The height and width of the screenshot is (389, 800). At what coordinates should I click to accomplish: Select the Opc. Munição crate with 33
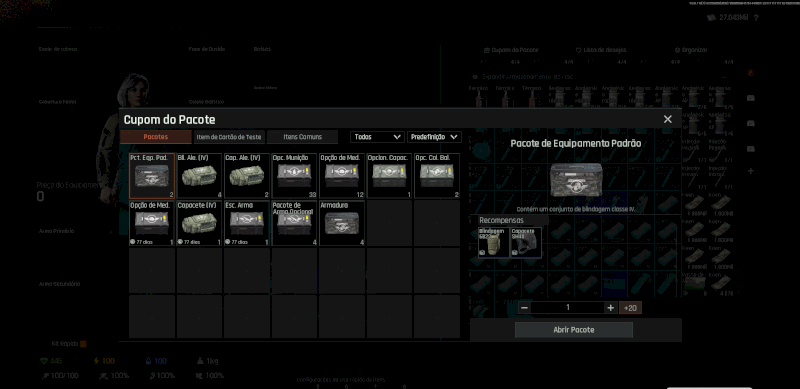point(294,176)
